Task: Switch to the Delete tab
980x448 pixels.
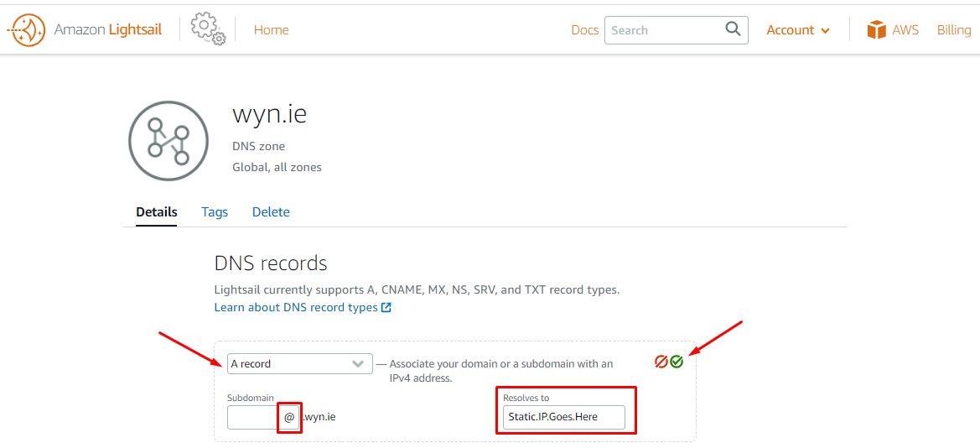Action: [x=271, y=212]
